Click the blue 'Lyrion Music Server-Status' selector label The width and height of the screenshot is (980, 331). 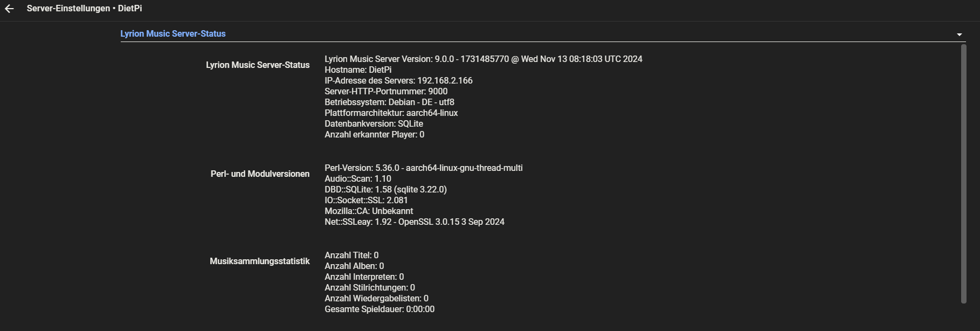pyautogui.click(x=173, y=33)
